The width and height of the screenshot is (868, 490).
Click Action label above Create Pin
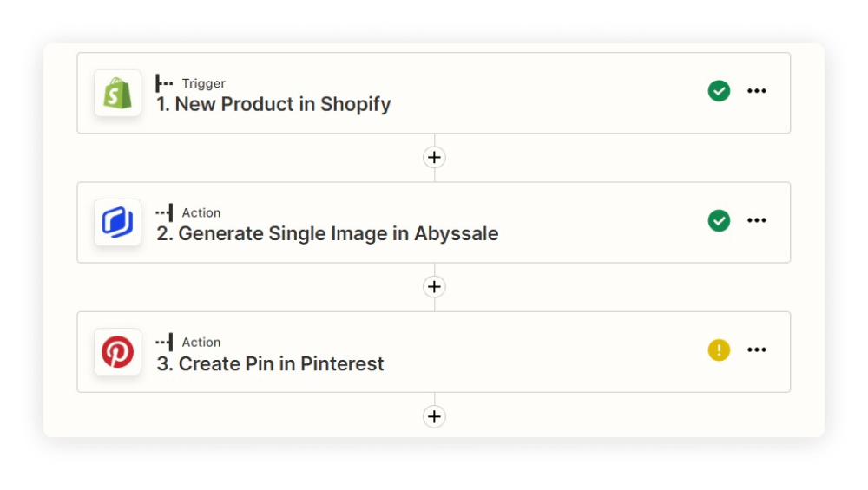pyautogui.click(x=201, y=343)
